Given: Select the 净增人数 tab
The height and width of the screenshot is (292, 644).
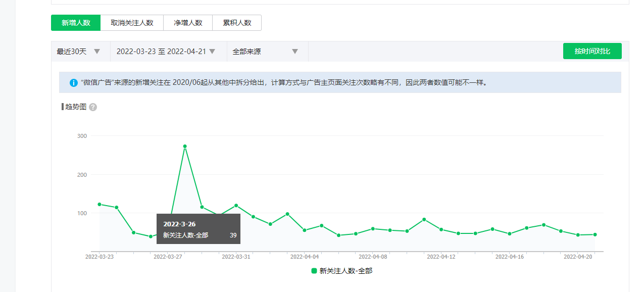Looking at the screenshot, I should click(188, 23).
